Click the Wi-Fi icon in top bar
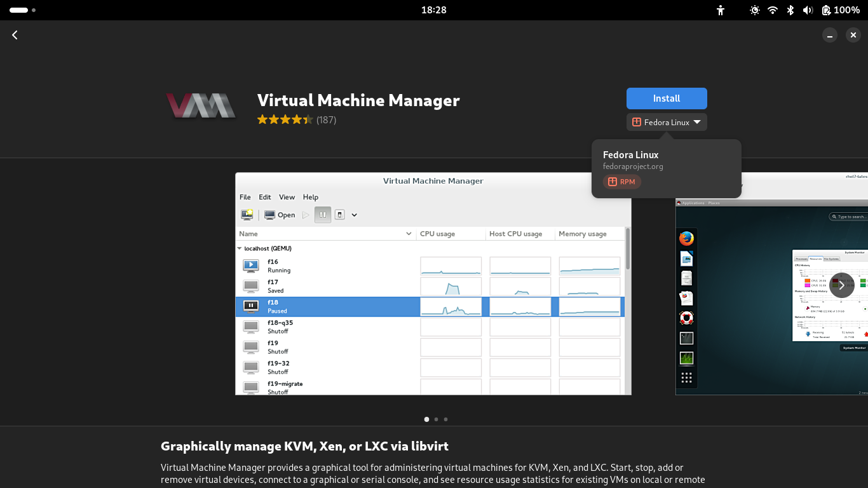The height and width of the screenshot is (488, 868). (773, 10)
